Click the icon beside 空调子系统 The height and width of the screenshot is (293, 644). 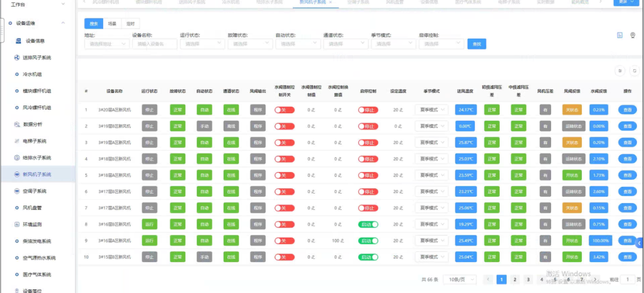point(17,191)
